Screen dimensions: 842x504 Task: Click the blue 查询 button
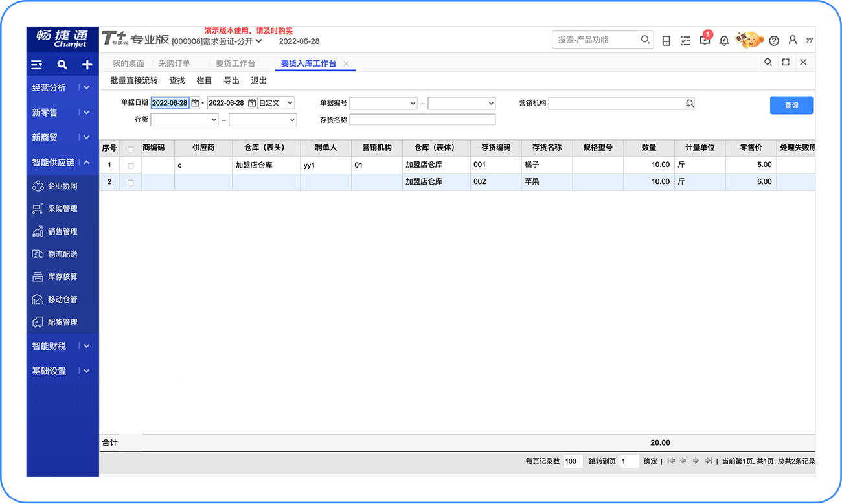pos(791,105)
